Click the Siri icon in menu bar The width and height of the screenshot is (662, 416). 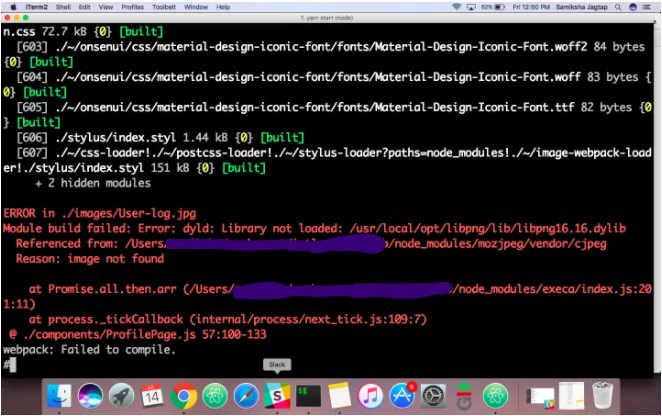[632, 7]
